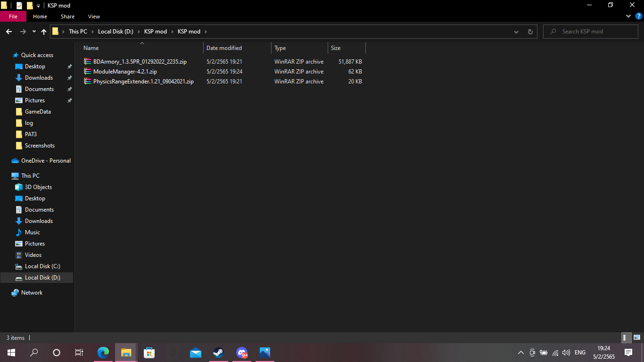644x362 pixels.
Task: Click Local Disk (D:) in the address bar
Action: tap(116, 32)
